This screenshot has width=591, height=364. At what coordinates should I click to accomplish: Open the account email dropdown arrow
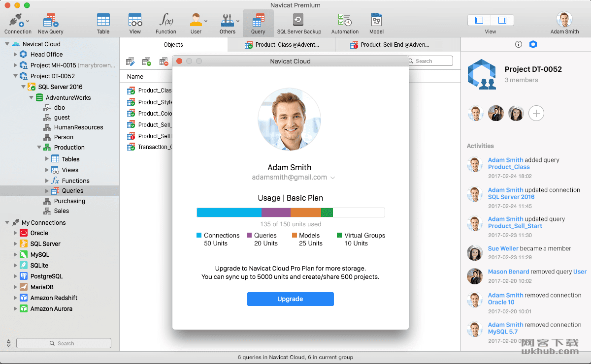coord(332,178)
